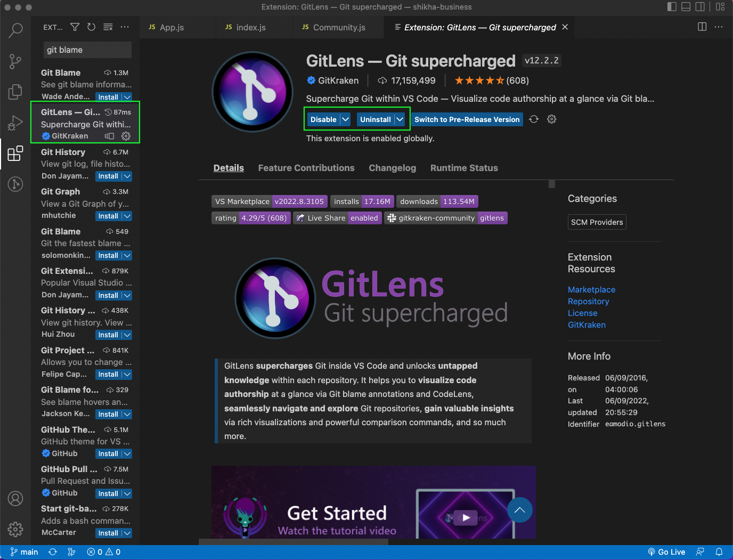Open notifications bell in status bar
The width and height of the screenshot is (733, 560).
pyautogui.click(x=719, y=552)
